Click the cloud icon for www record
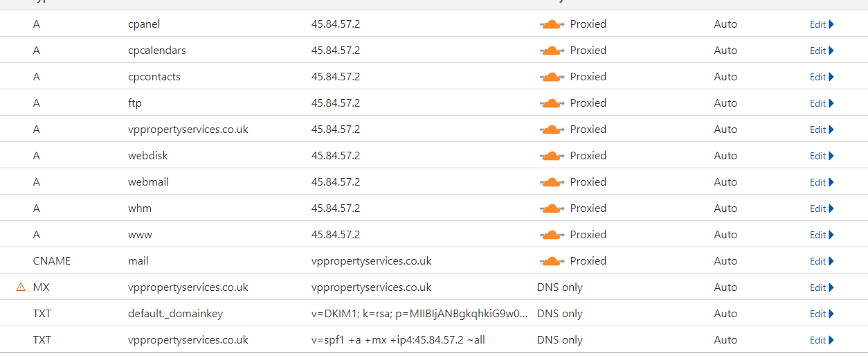The image size is (868, 356). [552, 235]
